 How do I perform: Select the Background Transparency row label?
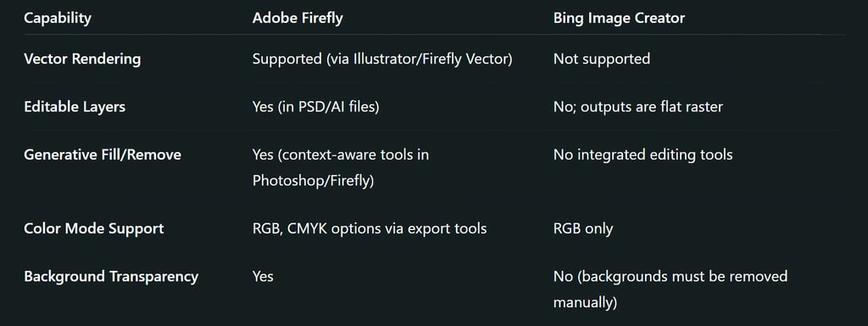(111, 276)
